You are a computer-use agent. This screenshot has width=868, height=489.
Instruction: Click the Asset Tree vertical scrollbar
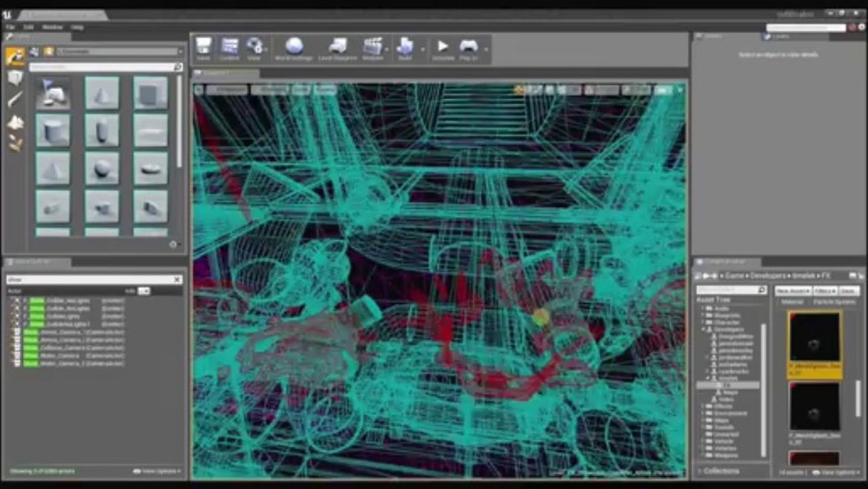pos(763,391)
